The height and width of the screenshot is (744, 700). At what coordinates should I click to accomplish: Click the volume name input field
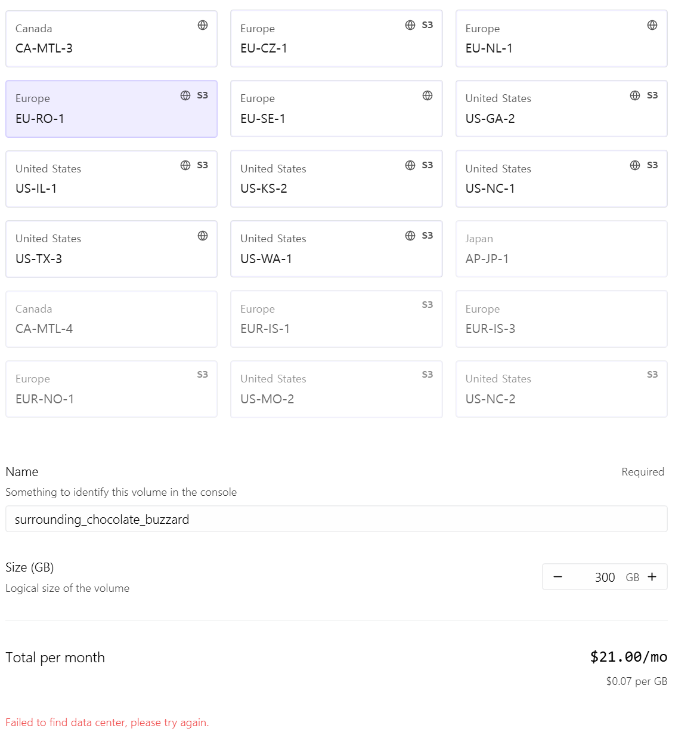(x=336, y=519)
